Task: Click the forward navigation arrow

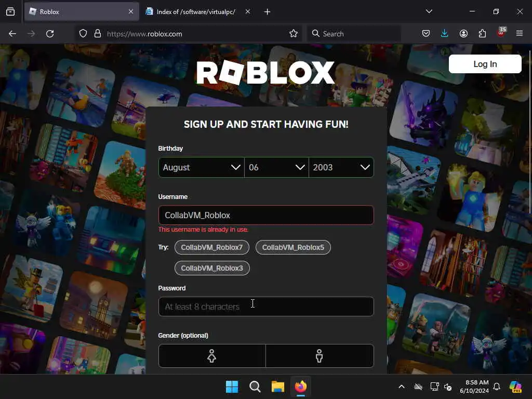Action: click(x=31, y=34)
